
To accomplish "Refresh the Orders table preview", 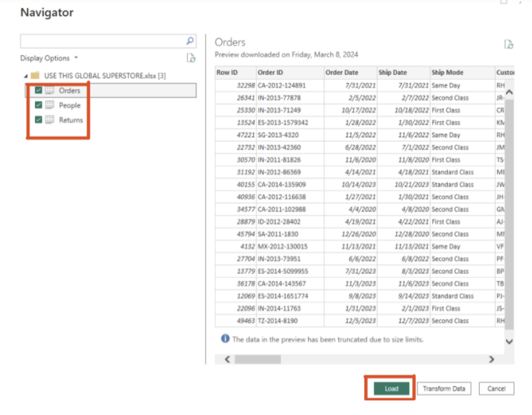I will point(509,45).
